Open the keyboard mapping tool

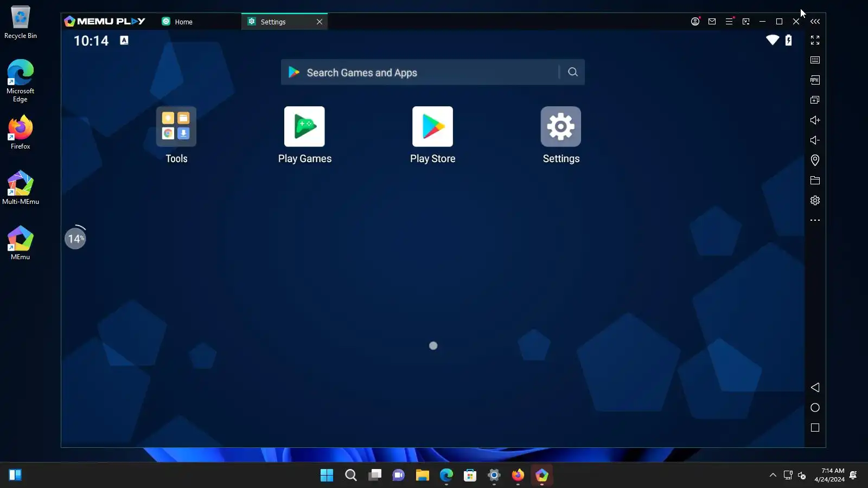click(815, 60)
